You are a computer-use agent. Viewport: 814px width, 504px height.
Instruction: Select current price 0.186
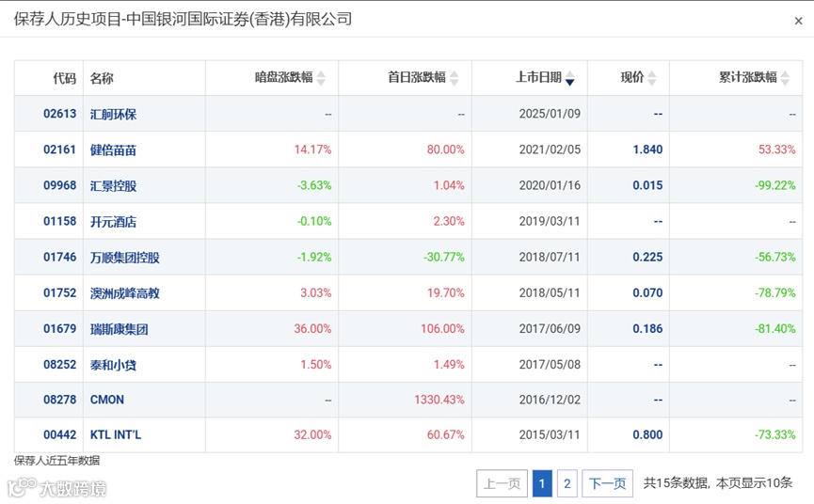point(647,328)
